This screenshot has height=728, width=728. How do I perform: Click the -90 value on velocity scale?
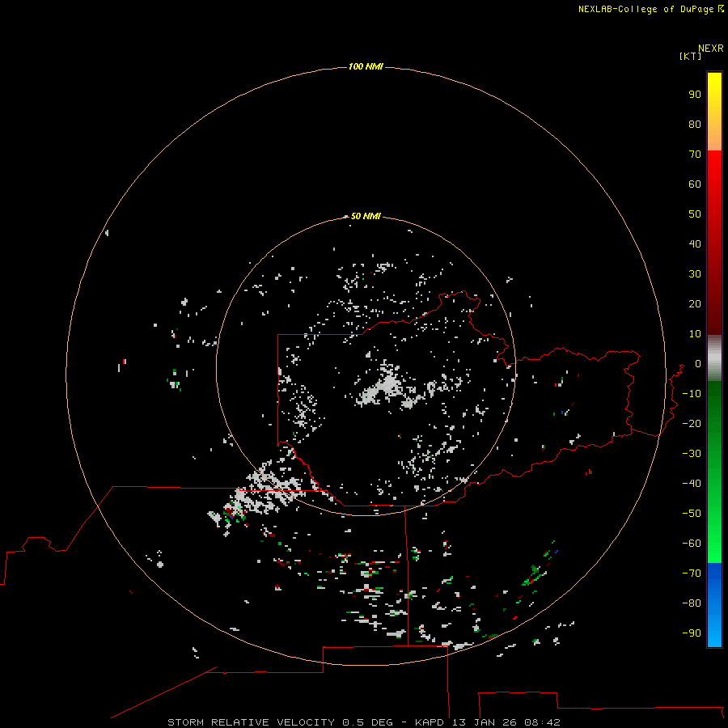tap(692, 633)
